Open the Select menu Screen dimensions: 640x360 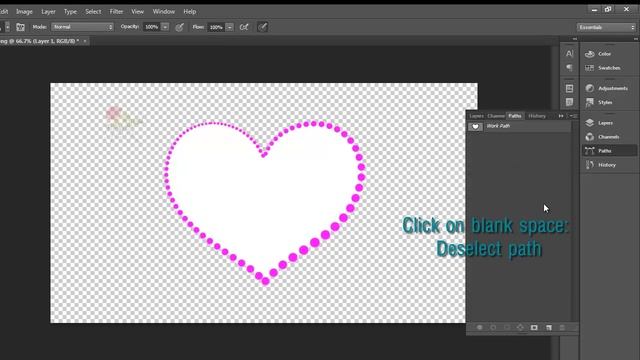coord(93,11)
